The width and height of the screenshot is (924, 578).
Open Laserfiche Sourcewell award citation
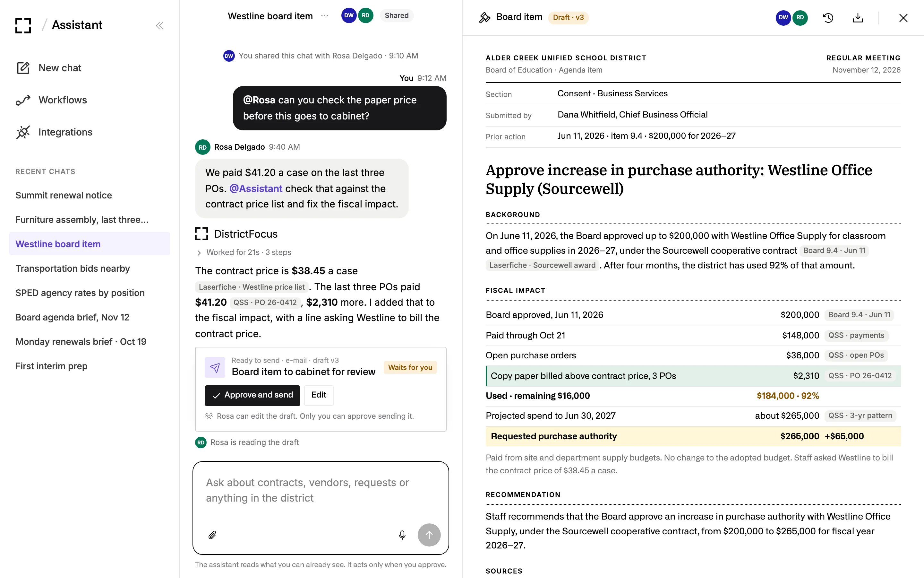click(x=542, y=265)
